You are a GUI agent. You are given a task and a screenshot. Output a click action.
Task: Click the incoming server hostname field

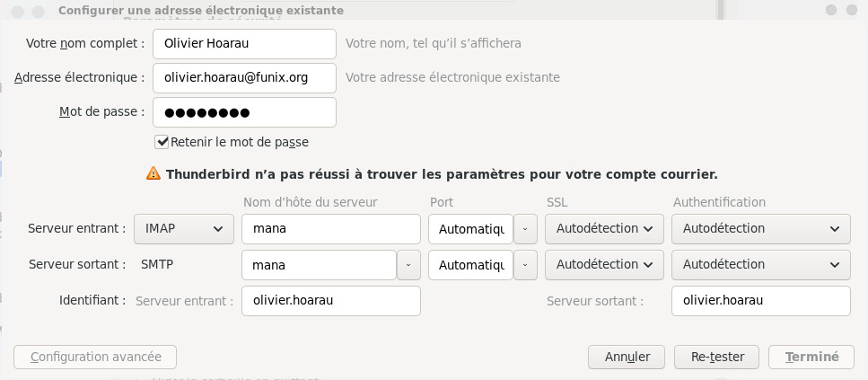[x=330, y=229]
